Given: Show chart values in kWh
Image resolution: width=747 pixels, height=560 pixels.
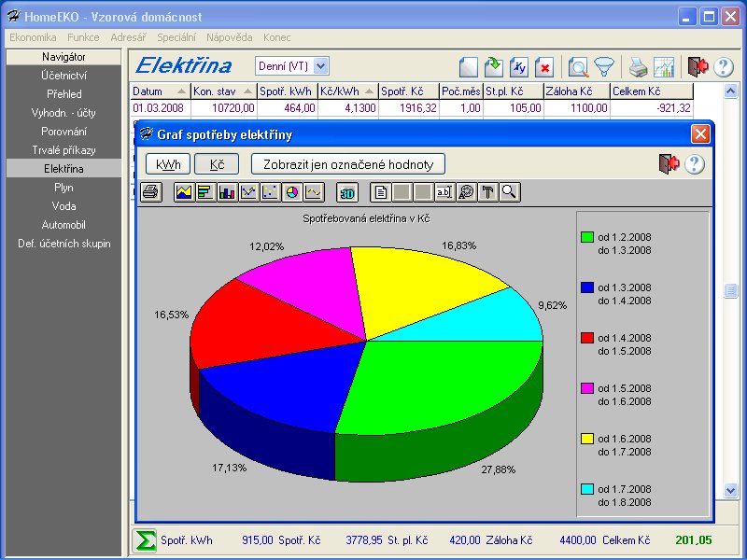Looking at the screenshot, I should [168, 164].
